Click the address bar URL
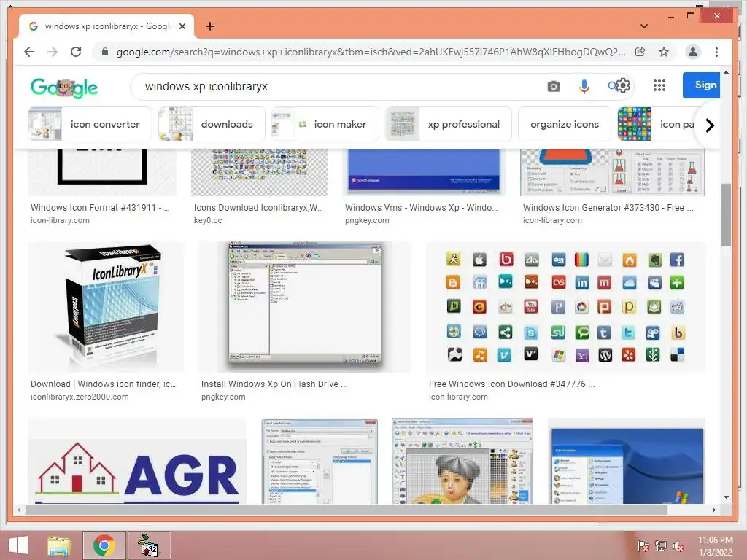Image resolution: width=747 pixels, height=560 pixels. 371,52
